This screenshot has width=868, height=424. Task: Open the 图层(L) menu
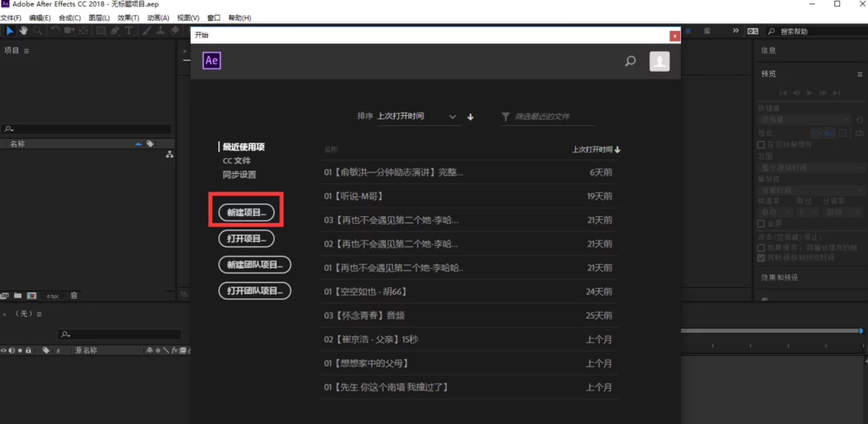click(x=100, y=17)
